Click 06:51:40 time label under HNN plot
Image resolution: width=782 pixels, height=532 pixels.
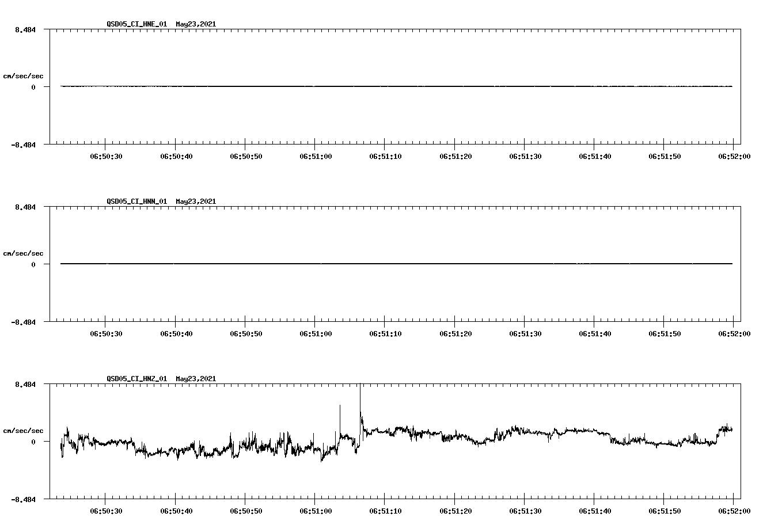[x=595, y=333]
